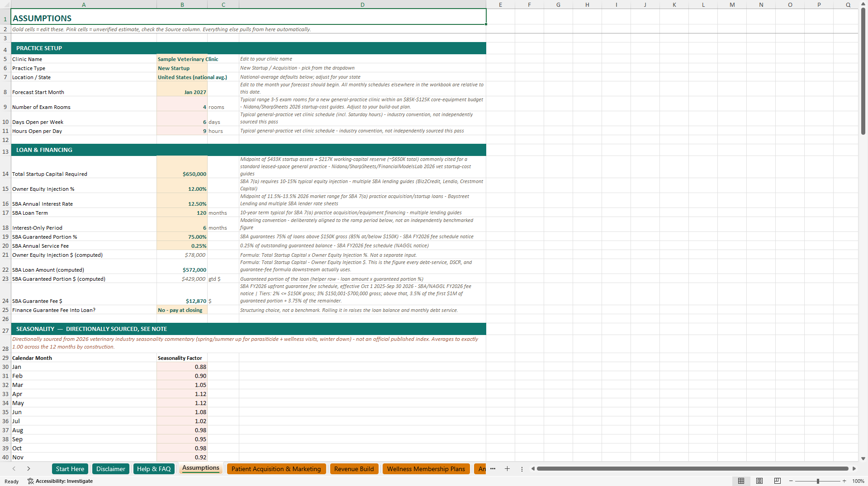Click SBA Guaranteed Portion 75.00% cell
The width and height of the screenshot is (868, 486).
click(x=182, y=236)
